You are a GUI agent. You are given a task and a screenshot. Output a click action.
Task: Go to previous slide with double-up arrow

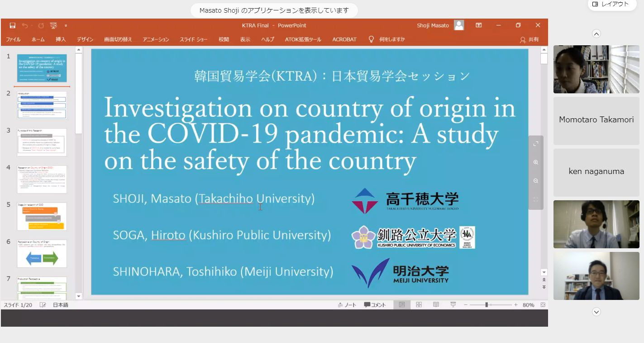pyautogui.click(x=544, y=280)
